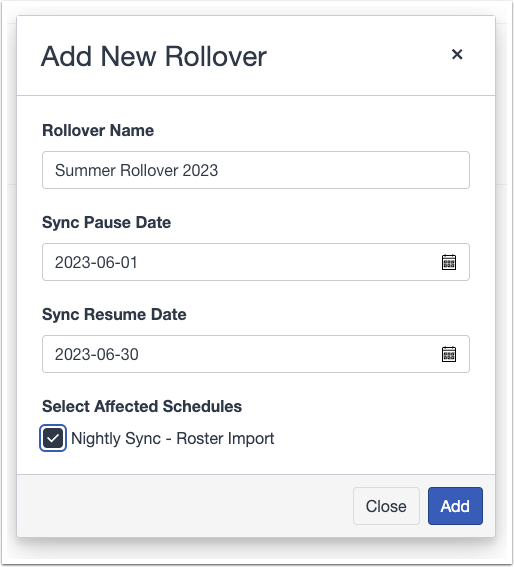Select the day segment of Sync Pause Date
This screenshot has width=514, height=567.
pos(129,263)
